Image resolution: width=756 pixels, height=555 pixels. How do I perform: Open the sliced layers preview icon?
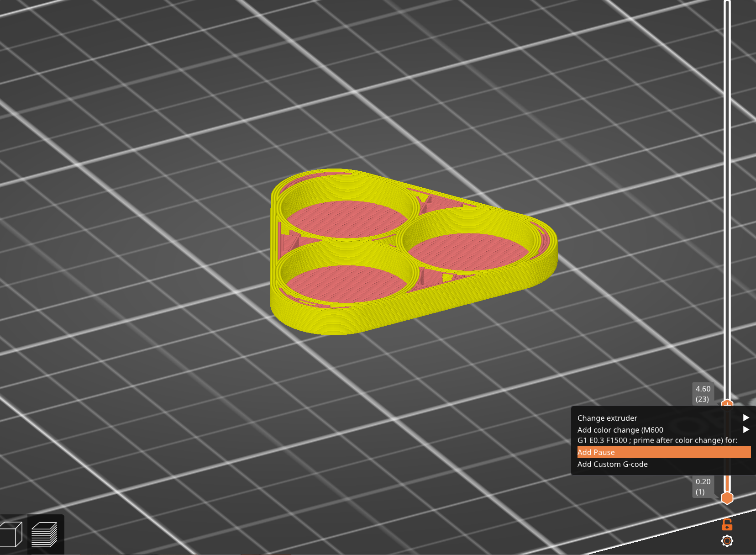coord(44,534)
